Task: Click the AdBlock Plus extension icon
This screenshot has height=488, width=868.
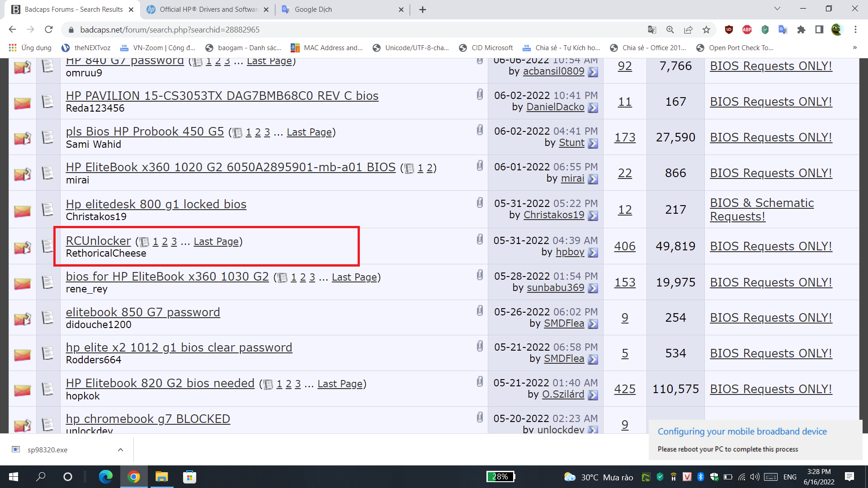Action: 747,30
